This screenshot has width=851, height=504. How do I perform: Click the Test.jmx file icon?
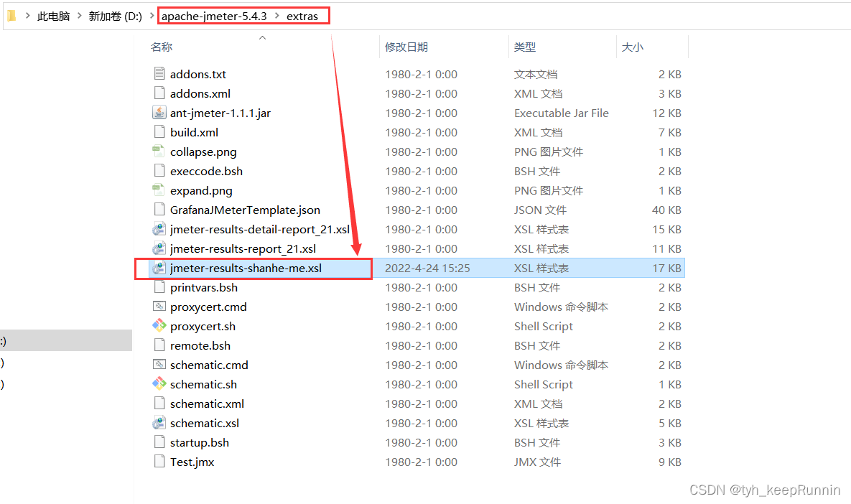click(x=159, y=462)
